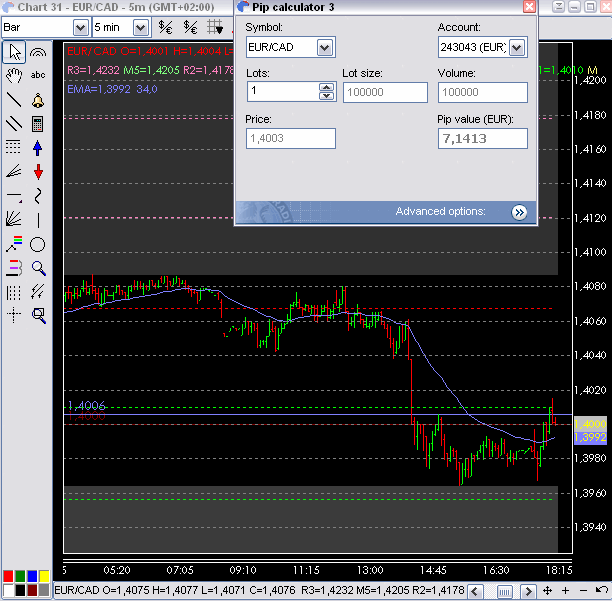Increase the Lots value with spinner arrow
The height and width of the screenshot is (601, 612).
[326, 87]
